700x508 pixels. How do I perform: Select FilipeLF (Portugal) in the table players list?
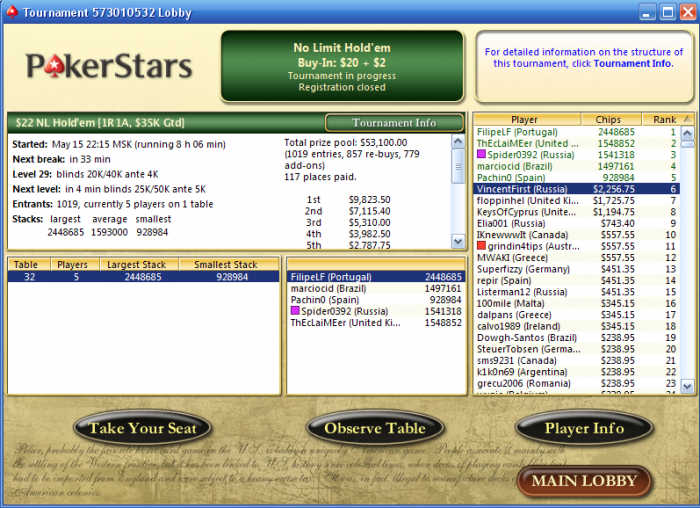[375, 277]
